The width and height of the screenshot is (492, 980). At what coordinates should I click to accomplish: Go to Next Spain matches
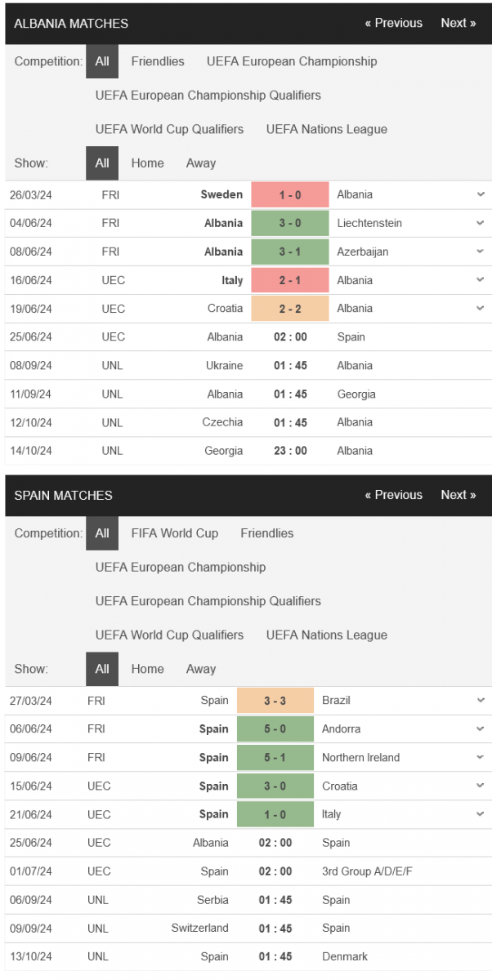pos(458,495)
